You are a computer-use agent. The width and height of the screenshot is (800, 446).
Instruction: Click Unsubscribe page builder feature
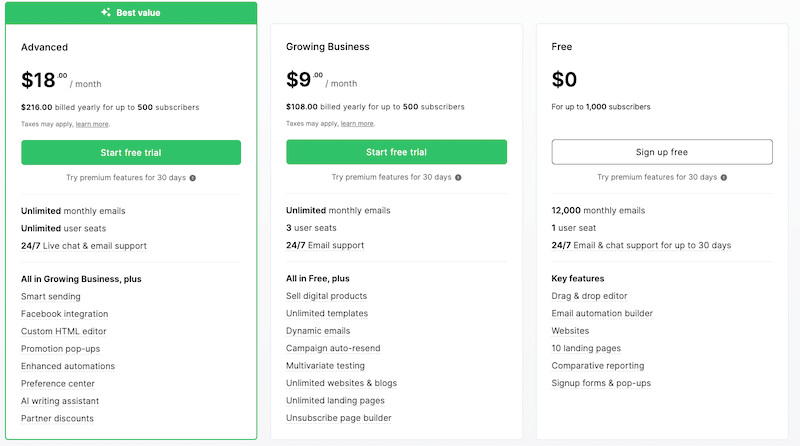339,418
